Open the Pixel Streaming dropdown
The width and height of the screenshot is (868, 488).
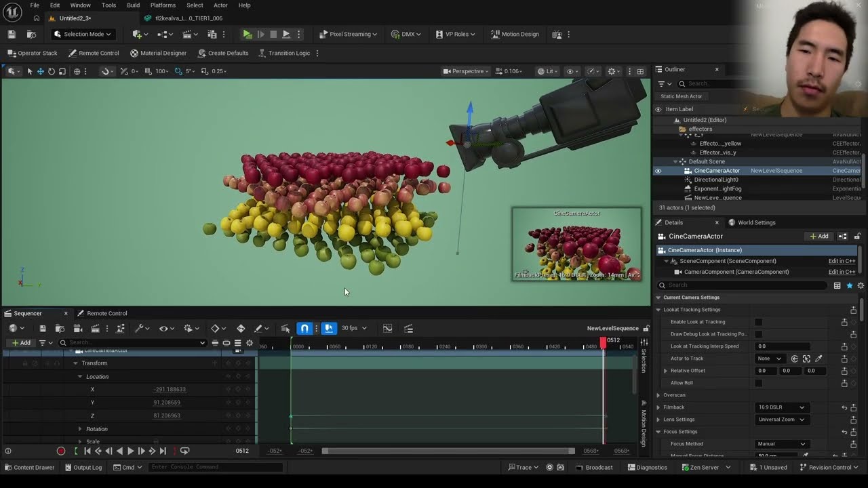pyautogui.click(x=349, y=34)
